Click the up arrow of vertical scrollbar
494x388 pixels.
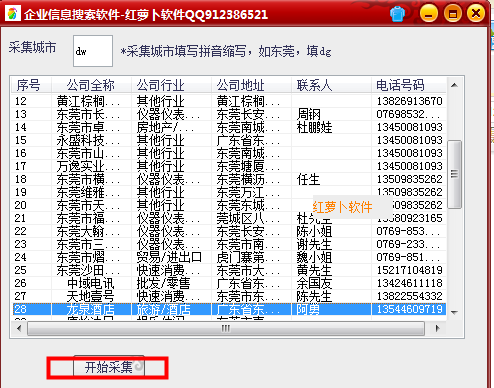454,85
